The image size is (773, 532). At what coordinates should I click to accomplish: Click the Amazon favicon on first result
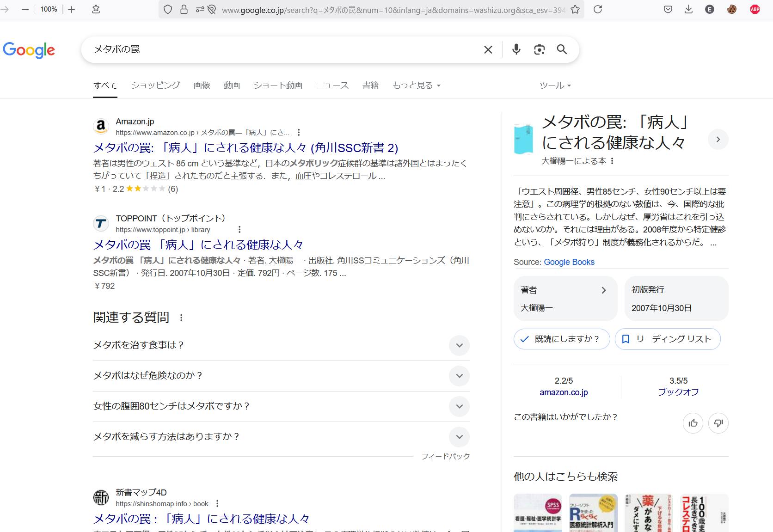pos(101,126)
